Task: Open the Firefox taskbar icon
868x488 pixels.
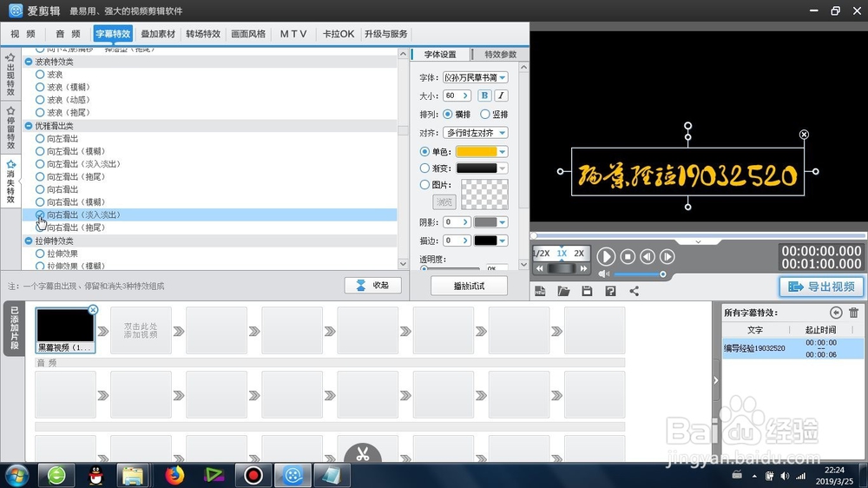Action: [x=174, y=475]
